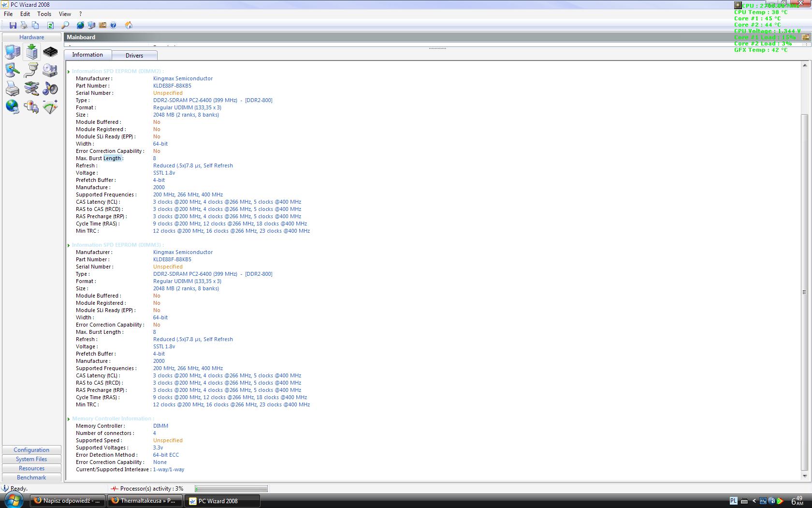Click the Hardware panel button
Image resolution: width=812 pixels, height=508 pixels.
(x=32, y=37)
